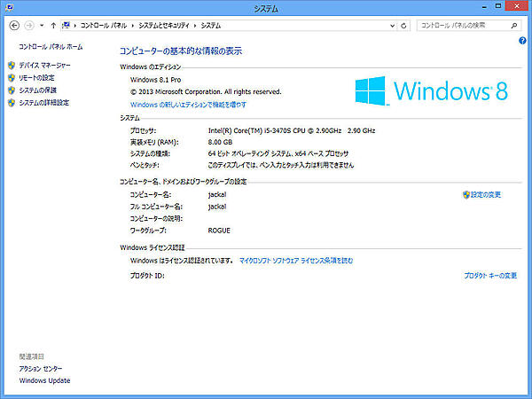The image size is (532, 399).
Task: Open recent locations dropdown arrow
Action: pos(41,26)
